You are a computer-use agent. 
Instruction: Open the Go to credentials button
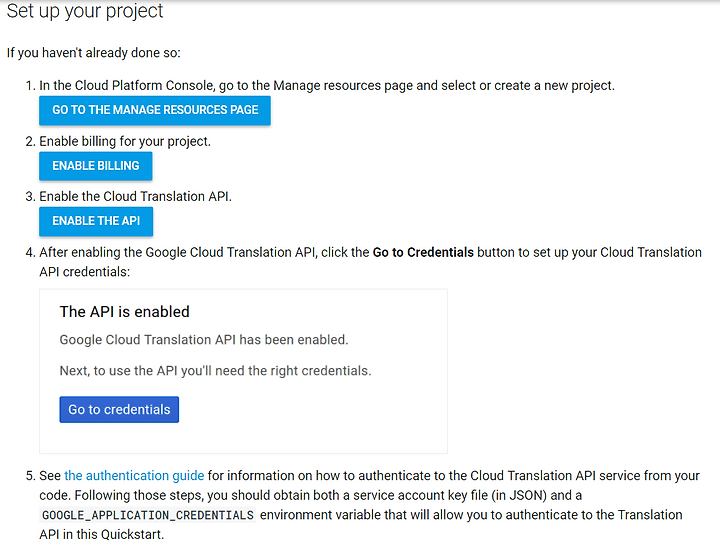click(119, 409)
